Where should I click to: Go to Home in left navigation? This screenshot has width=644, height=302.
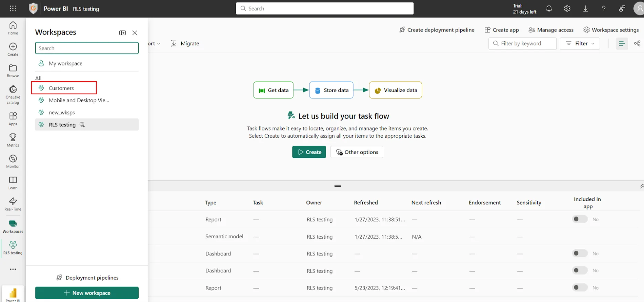(x=13, y=28)
